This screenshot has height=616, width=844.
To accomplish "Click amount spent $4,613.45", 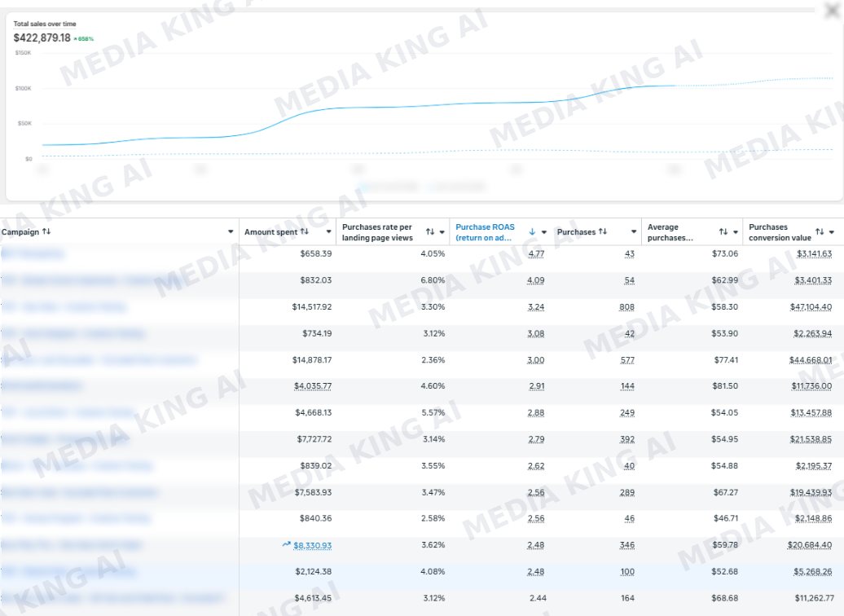I will [x=314, y=598].
